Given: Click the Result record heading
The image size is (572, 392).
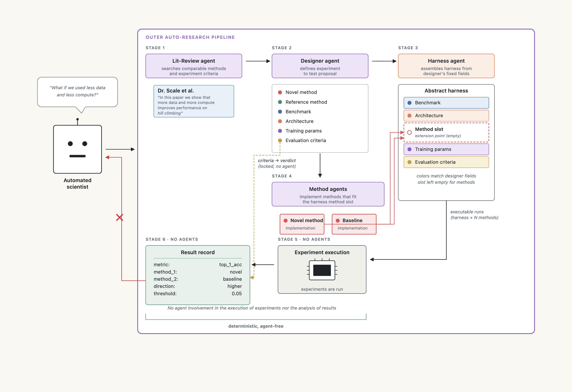Looking at the screenshot, I should point(198,252).
